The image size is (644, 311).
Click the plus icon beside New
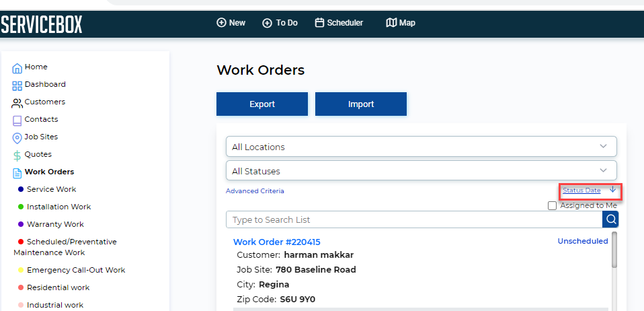click(221, 23)
